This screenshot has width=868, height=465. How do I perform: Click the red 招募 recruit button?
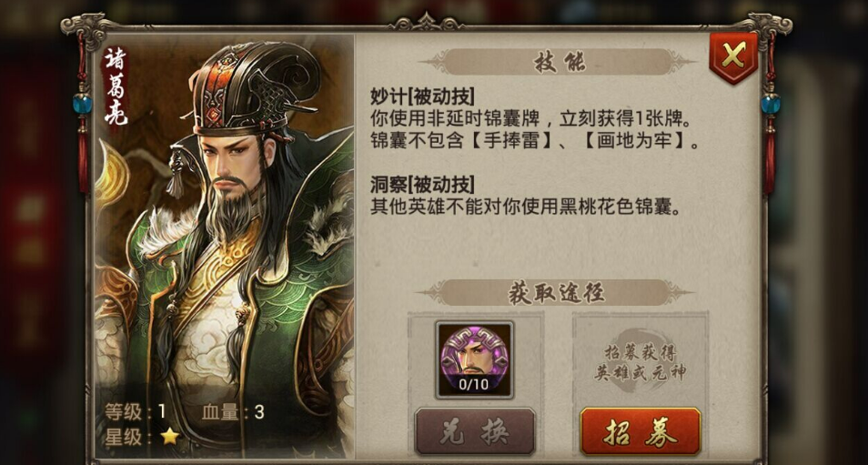click(641, 431)
